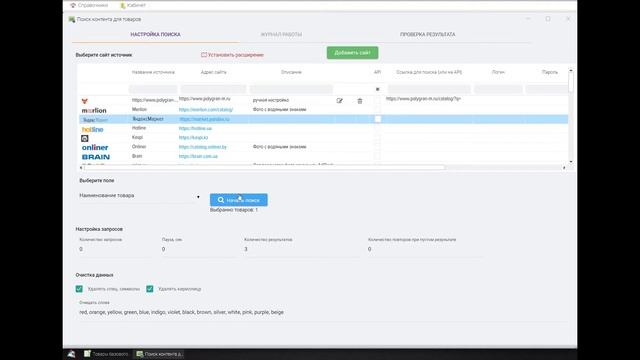Screen dimensions: 640x360
Task: Click the trash delete icon in polygran row
Action: (360, 101)
